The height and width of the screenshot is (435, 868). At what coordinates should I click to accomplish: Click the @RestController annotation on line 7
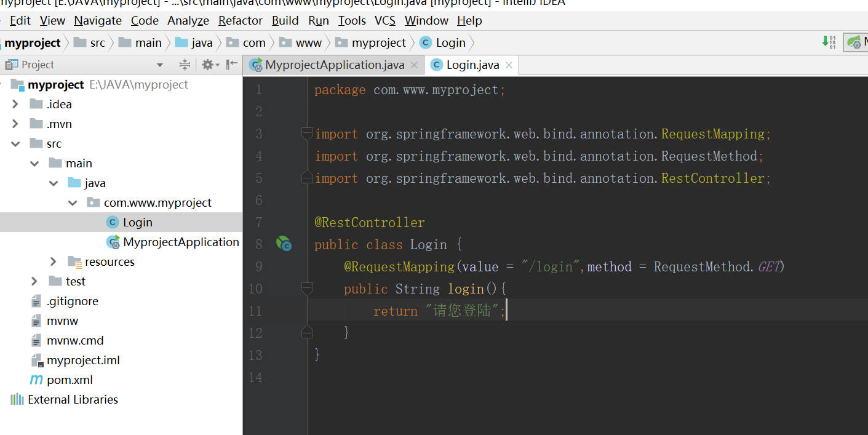point(369,222)
